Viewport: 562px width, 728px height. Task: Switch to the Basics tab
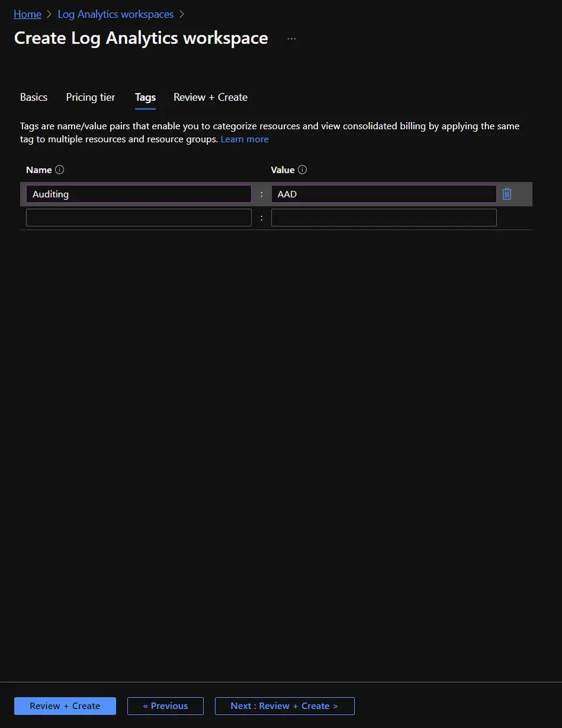[x=33, y=97]
